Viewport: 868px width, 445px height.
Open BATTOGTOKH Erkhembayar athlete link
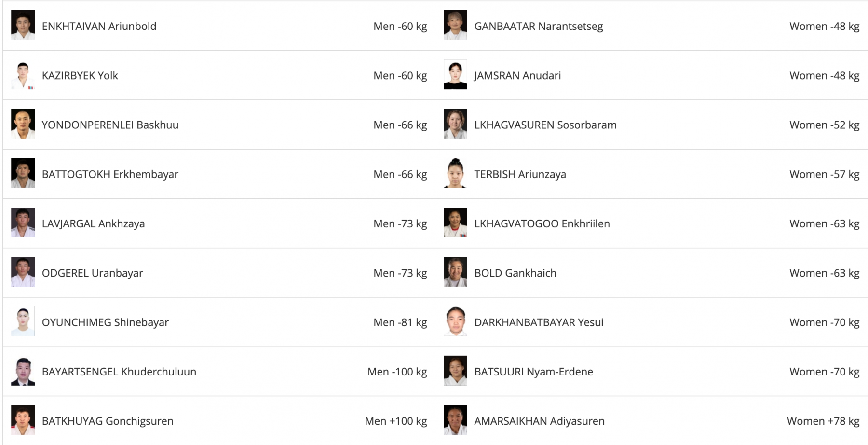pos(110,174)
